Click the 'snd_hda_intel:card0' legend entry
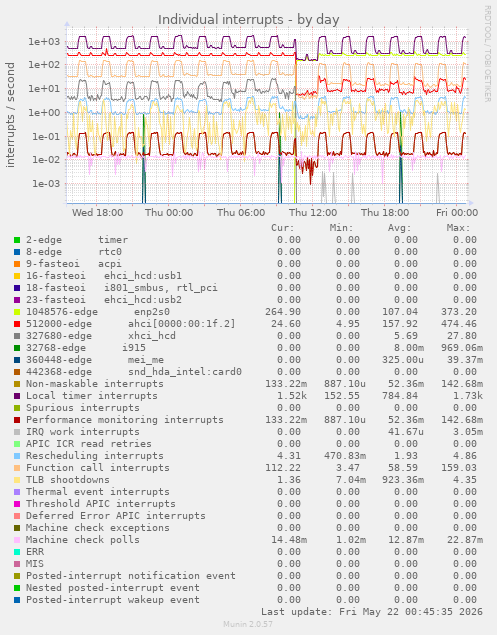The width and height of the screenshot is (497, 635). point(185,372)
